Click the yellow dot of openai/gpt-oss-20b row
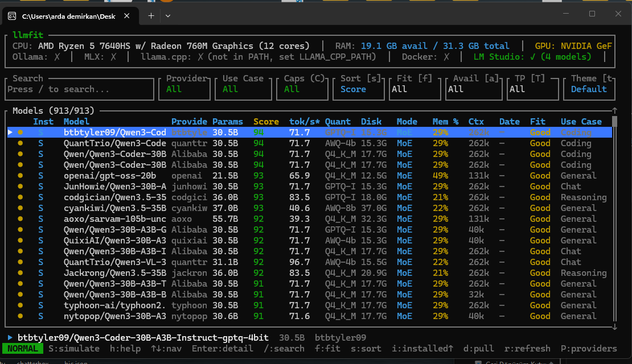 (x=20, y=176)
